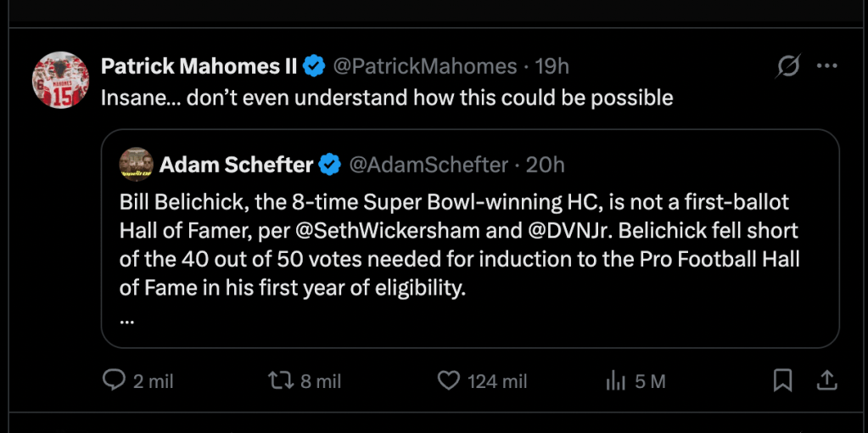Bookmark this post
This screenshot has width=868, height=433.
(782, 381)
